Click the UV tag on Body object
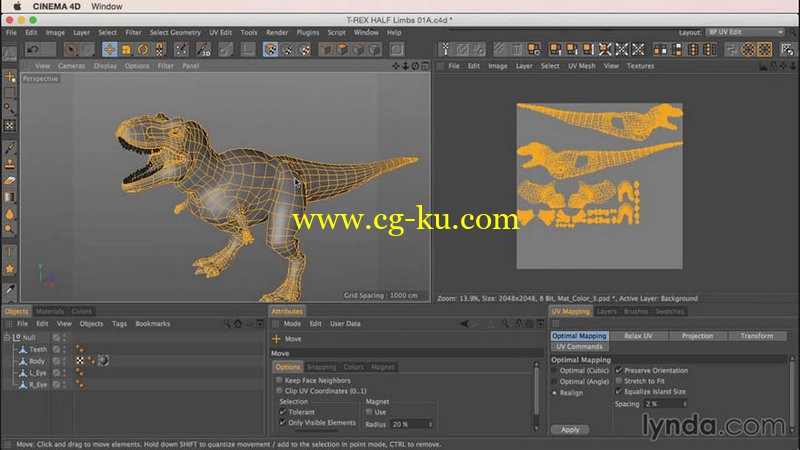The width and height of the screenshot is (800, 450). [80, 361]
